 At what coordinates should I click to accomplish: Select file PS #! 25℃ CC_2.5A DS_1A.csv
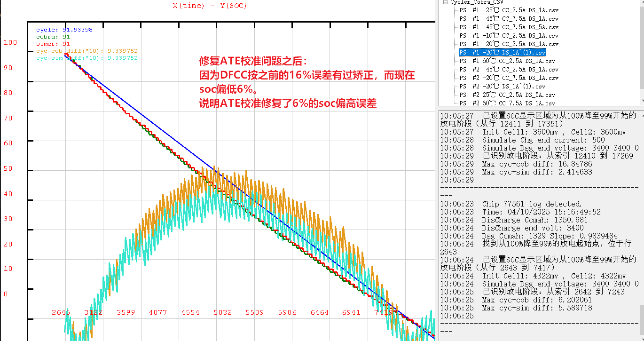coord(509,10)
